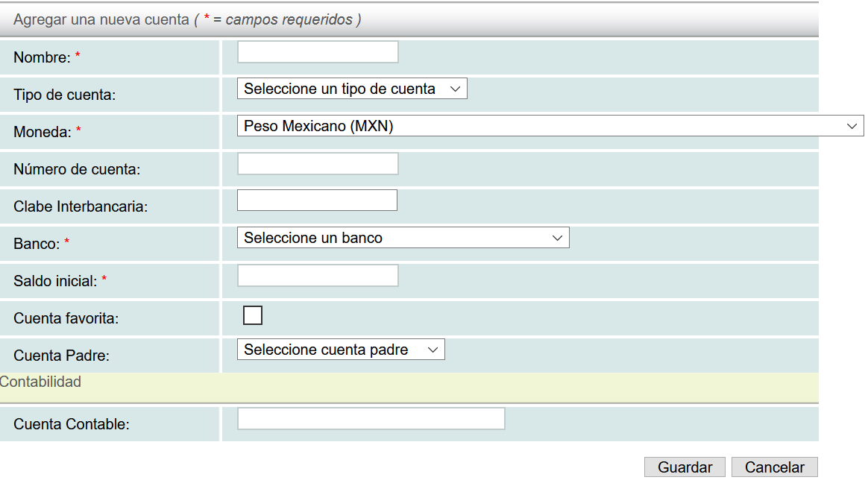Click the 'Contabilidad' section heading
This screenshot has width=868, height=483.
coord(40,382)
